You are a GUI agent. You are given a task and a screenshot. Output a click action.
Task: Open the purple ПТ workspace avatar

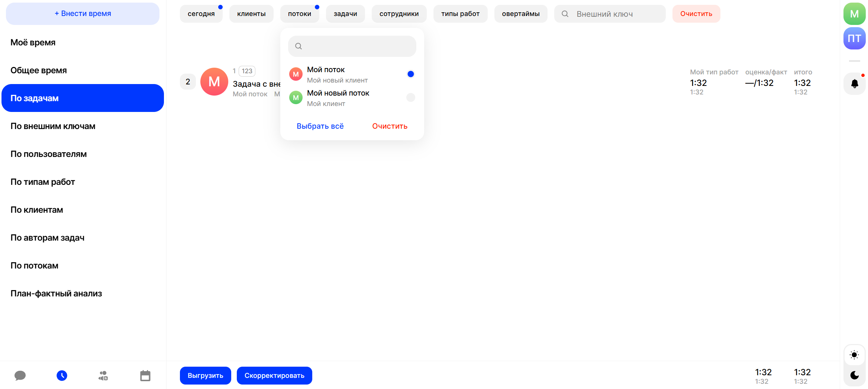(854, 38)
